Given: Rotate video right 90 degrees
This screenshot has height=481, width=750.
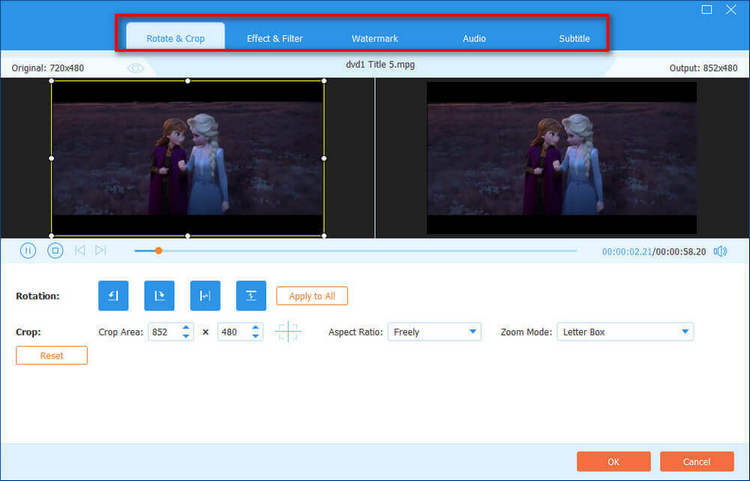Looking at the screenshot, I should tap(159, 296).
